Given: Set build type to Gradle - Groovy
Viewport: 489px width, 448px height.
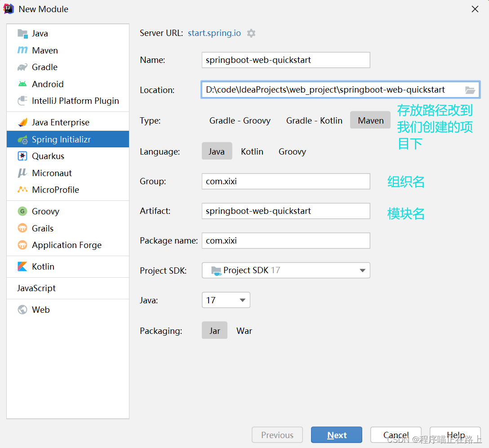Looking at the screenshot, I should (240, 120).
